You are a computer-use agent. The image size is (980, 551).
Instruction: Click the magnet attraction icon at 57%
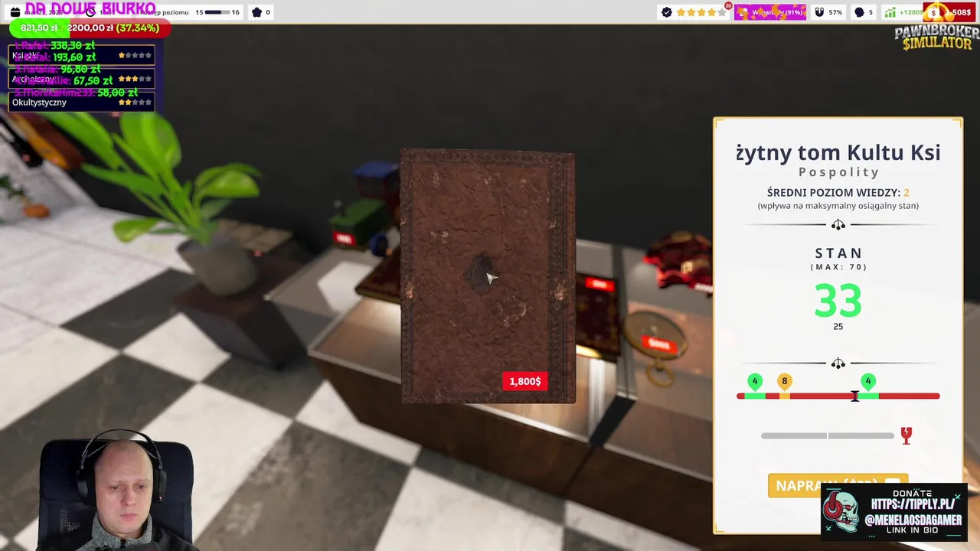[819, 12]
